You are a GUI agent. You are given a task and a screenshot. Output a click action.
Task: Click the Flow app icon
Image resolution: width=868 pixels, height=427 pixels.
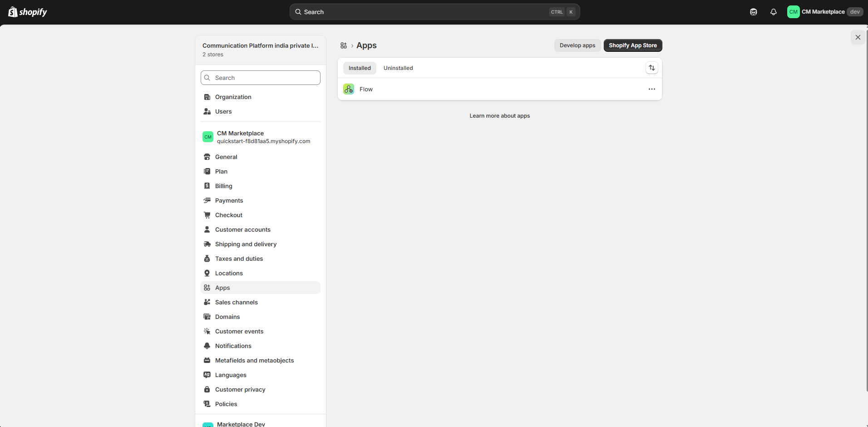click(x=349, y=89)
